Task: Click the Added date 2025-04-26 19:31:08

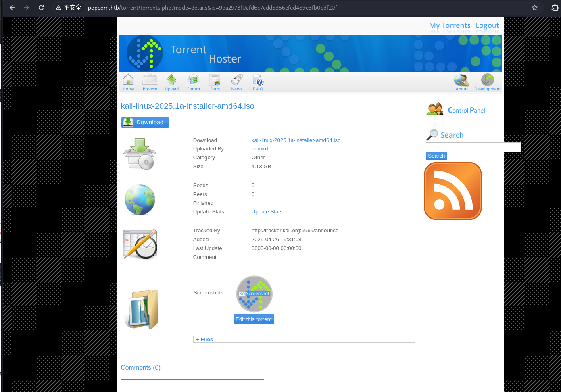Action: pyautogui.click(x=276, y=240)
